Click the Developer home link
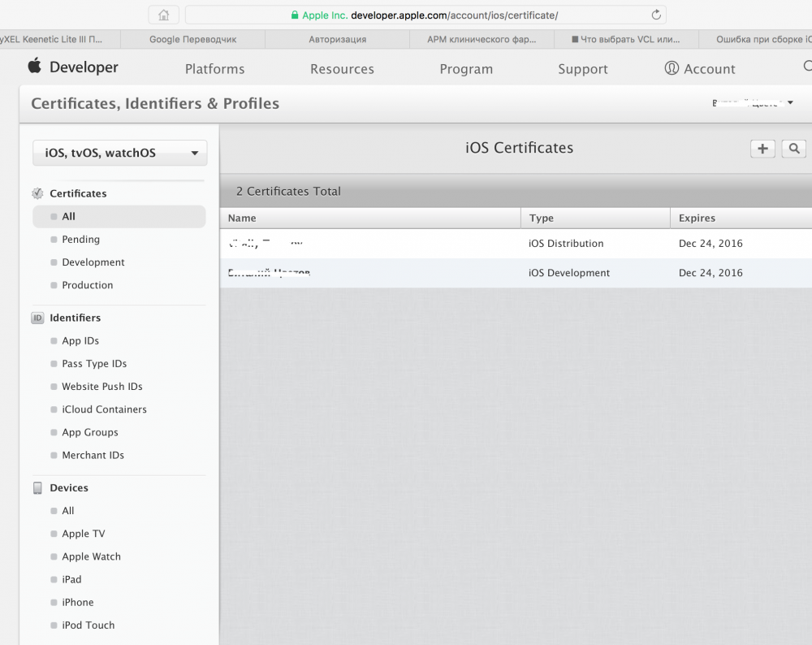The image size is (812, 645). [x=84, y=67]
